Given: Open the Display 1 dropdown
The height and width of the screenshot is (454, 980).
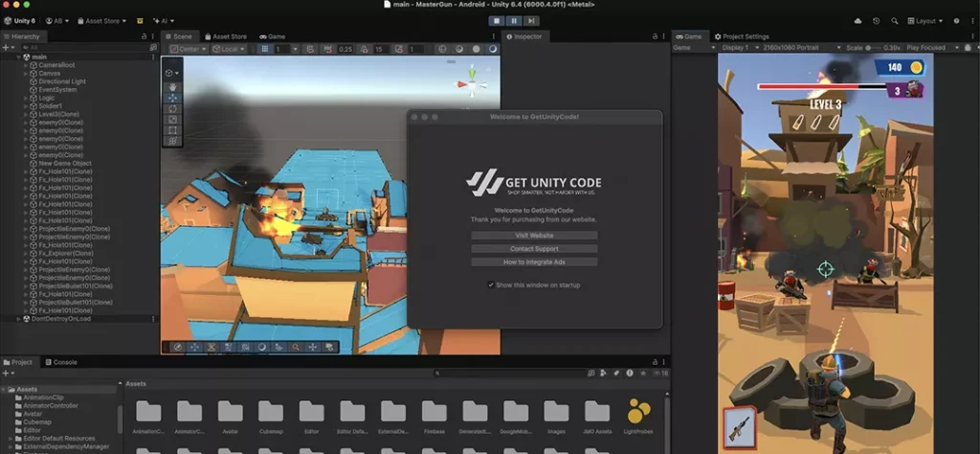Looking at the screenshot, I should click(x=740, y=48).
